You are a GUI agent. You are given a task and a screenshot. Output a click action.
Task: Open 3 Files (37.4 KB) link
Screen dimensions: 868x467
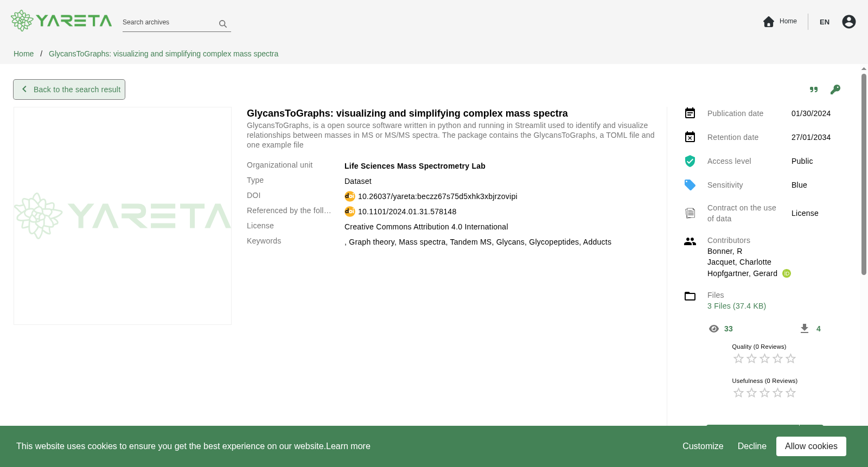[737, 306]
